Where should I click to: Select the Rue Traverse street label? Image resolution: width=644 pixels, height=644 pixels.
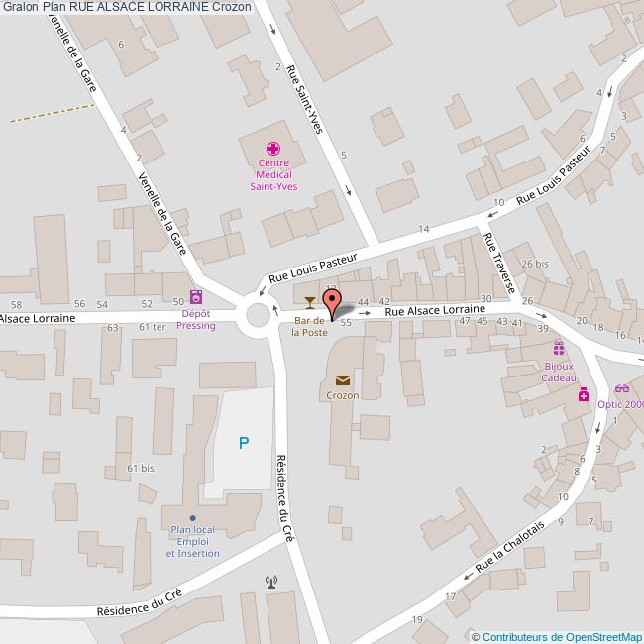click(498, 263)
